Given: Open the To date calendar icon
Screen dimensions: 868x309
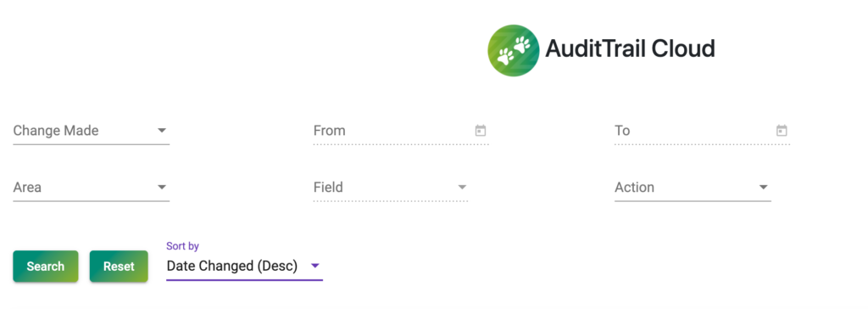Looking at the screenshot, I should click(x=782, y=131).
